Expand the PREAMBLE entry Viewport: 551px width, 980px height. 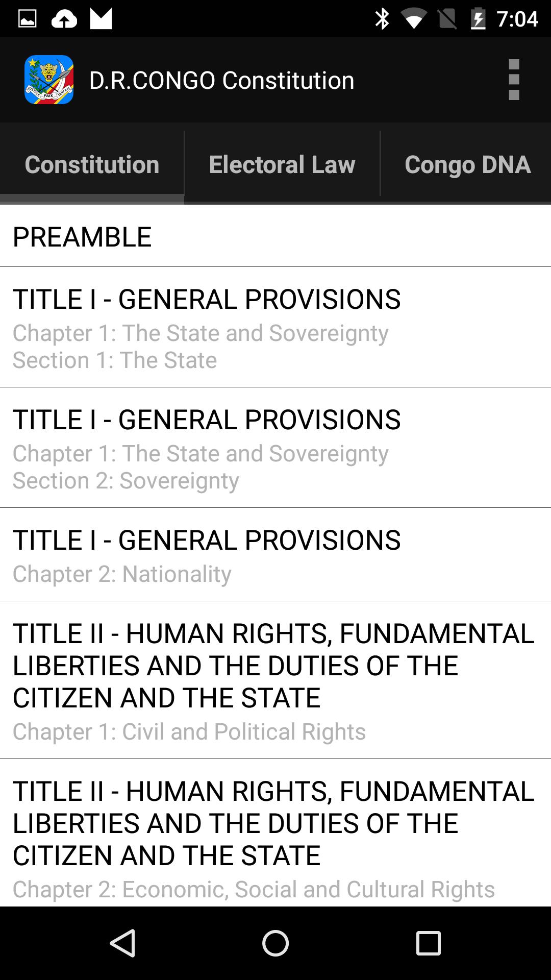275,236
